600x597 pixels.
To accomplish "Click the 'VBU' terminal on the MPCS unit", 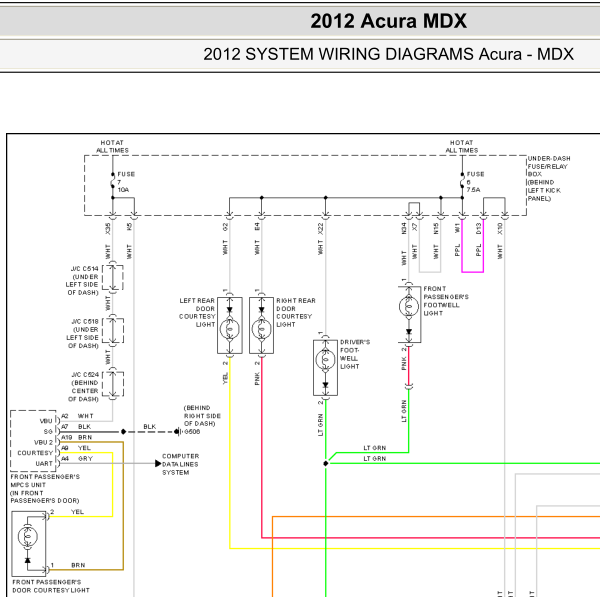I will pos(46,421).
